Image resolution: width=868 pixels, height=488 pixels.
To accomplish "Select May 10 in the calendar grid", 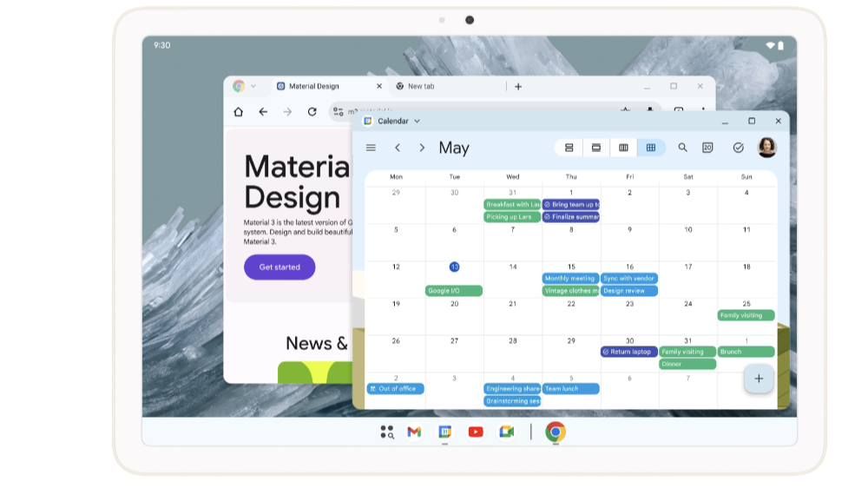I will pos(688,229).
